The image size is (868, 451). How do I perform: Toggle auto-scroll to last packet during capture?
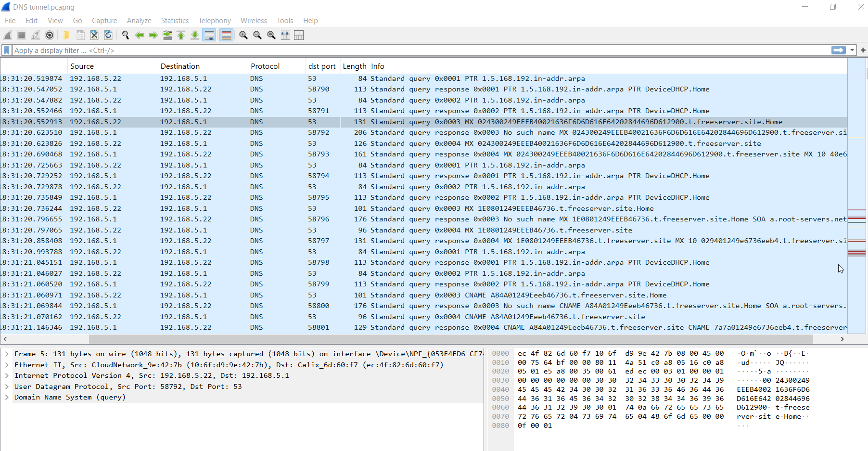[x=209, y=35]
